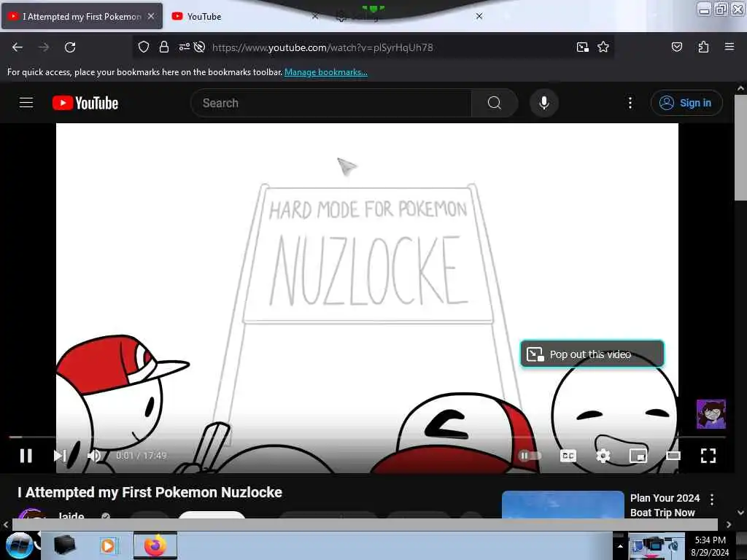Skip to the next video

coord(60,456)
